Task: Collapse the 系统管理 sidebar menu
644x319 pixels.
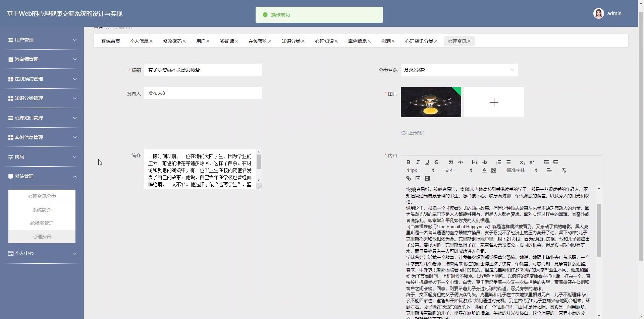Action: click(x=42, y=176)
